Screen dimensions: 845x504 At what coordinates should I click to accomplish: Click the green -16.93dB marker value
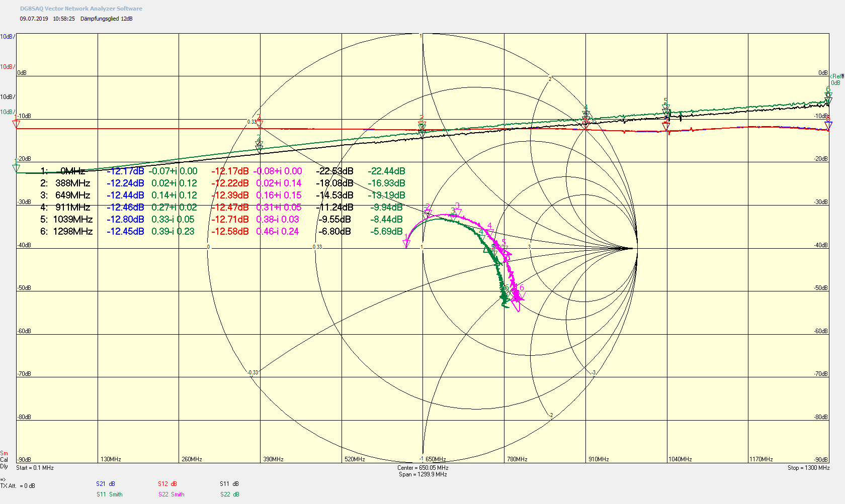pyautogui.click(x=386, y=183)
